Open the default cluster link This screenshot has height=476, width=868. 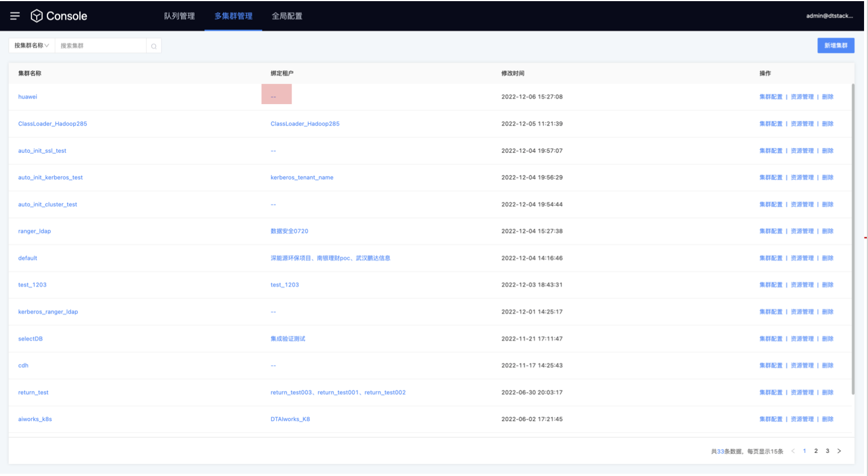28,258
